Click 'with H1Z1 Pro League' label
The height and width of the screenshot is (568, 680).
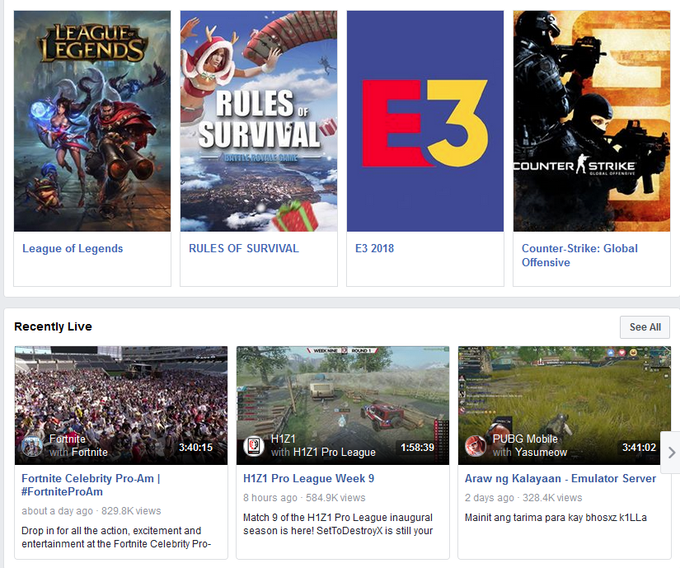tap(324, 452)
